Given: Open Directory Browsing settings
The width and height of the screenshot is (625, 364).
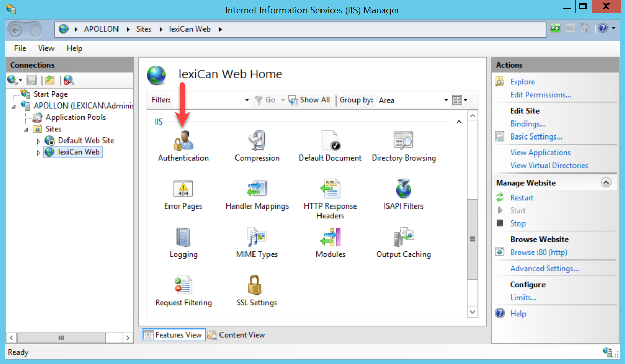Looking at the screenshot, I should tap(403, 140).
